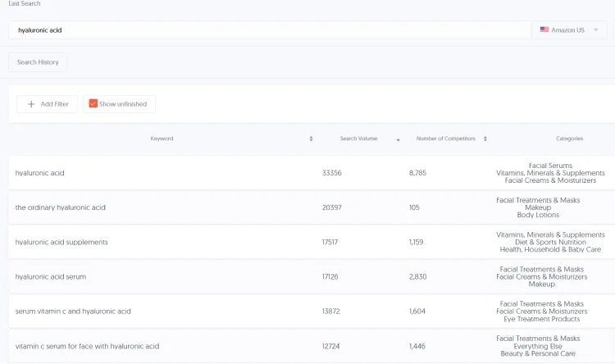
Task: Click the Number of Competitors header
Action: coord(445,139)
